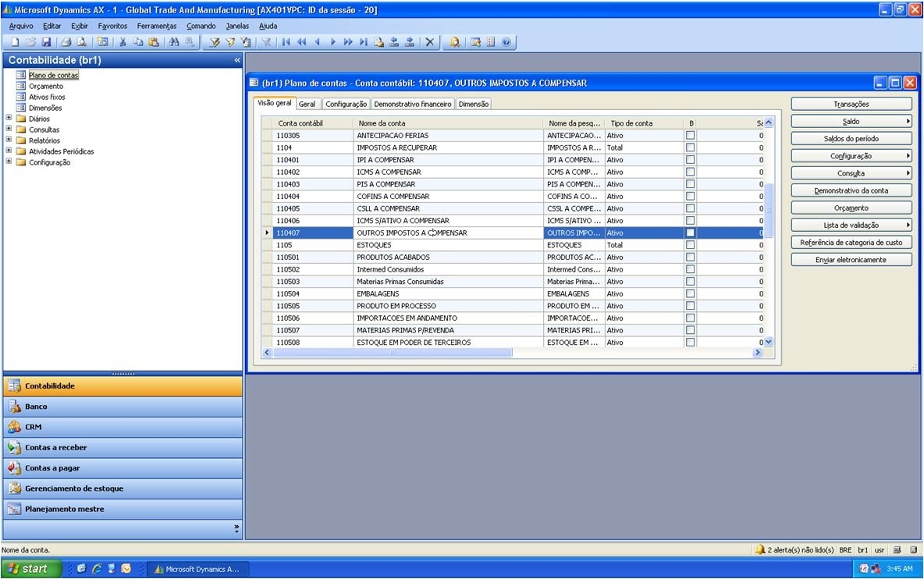Viewport: 924px width, 579px height.
Task: Click the Help question mark icon
Action: click(x=506, y=42)
